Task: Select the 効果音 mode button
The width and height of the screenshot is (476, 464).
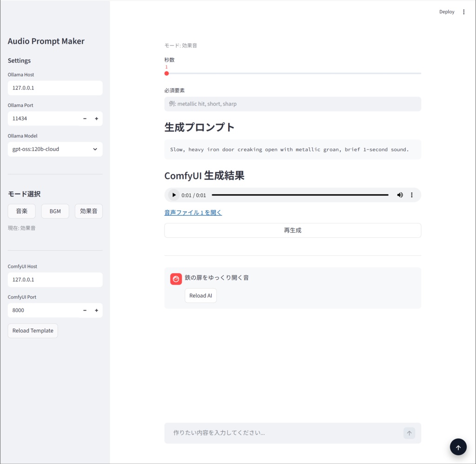Action: [88, 211]
